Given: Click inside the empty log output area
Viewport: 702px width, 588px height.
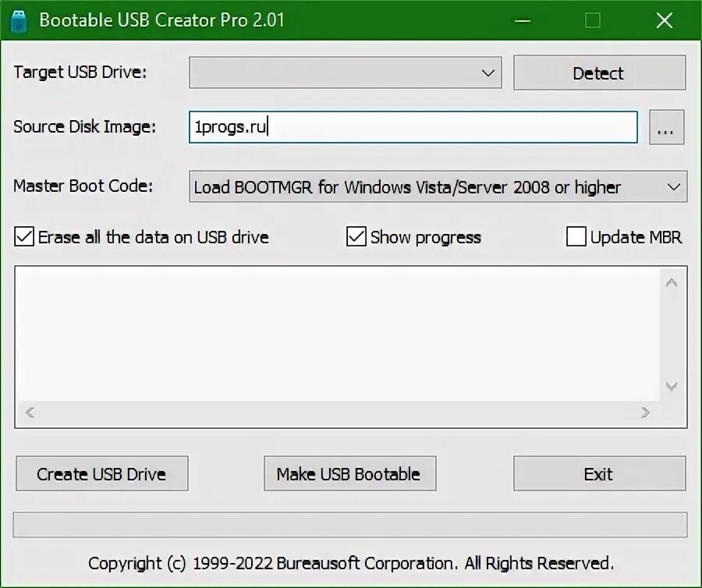Looking at the screenshot, I should pyautogui.click(x=335, y=335).
